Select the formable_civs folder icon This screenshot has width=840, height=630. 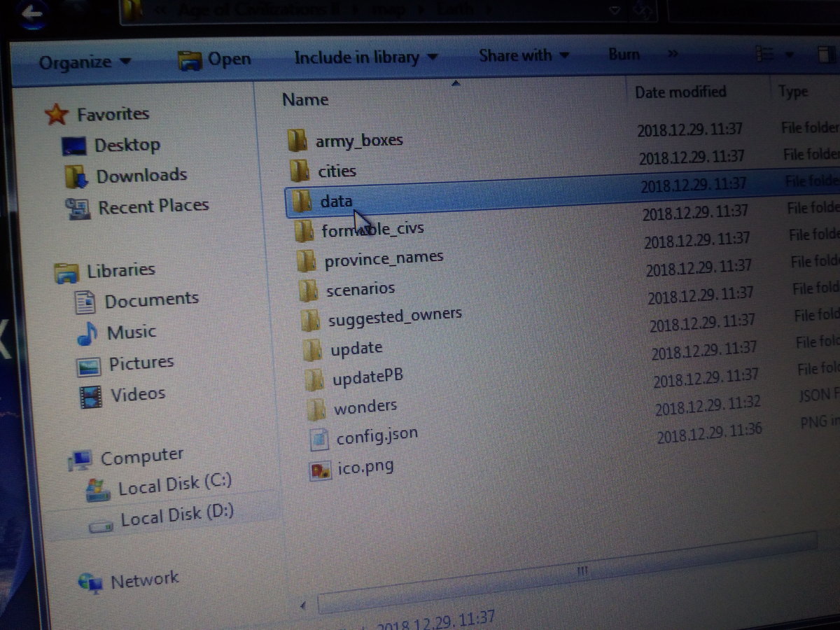click(304, 230)
